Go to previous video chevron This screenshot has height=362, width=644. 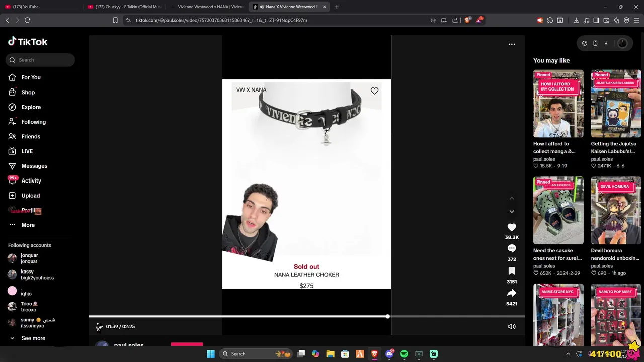click(512, 198)
